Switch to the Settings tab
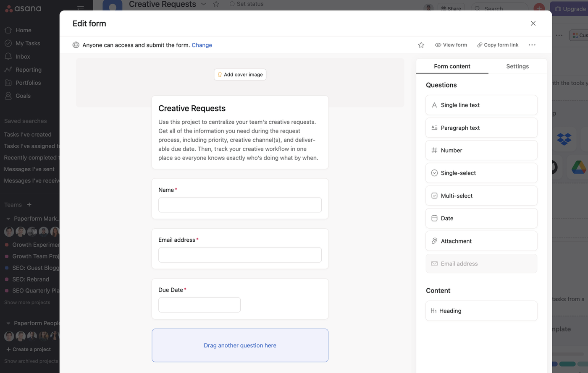This screenshot has height=373, width=588. [517, 66]
